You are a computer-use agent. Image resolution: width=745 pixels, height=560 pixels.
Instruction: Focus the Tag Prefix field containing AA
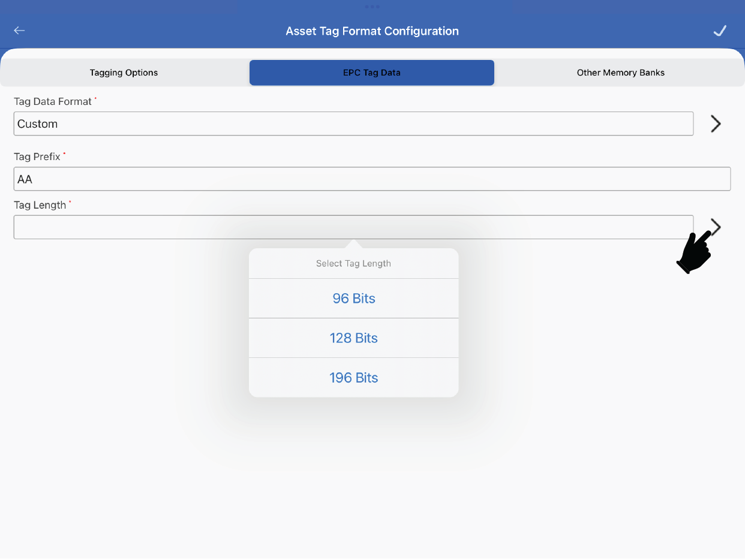tap(372, 179)
